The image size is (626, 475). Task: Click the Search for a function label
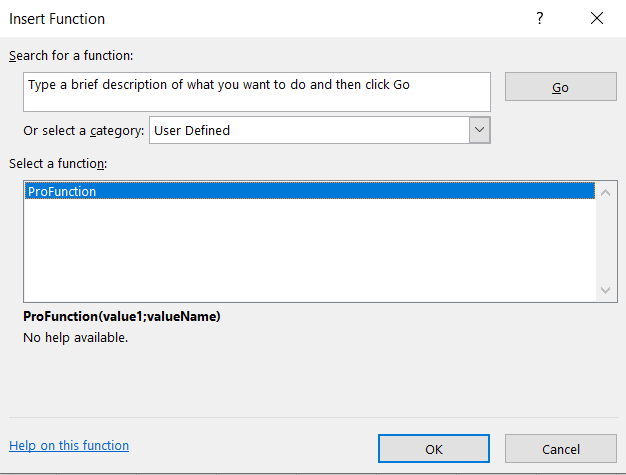click(71, 55)
